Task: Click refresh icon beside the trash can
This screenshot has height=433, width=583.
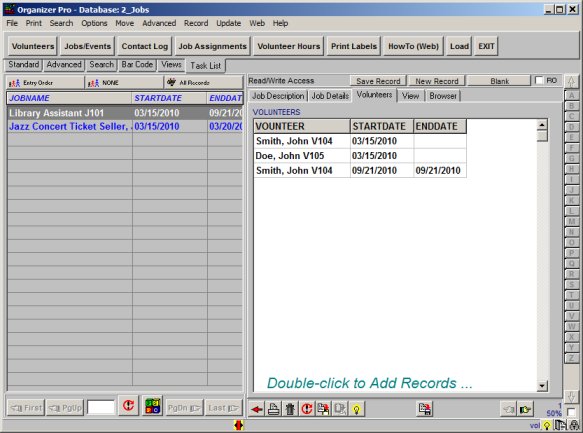Action: (x=307, y=409)
